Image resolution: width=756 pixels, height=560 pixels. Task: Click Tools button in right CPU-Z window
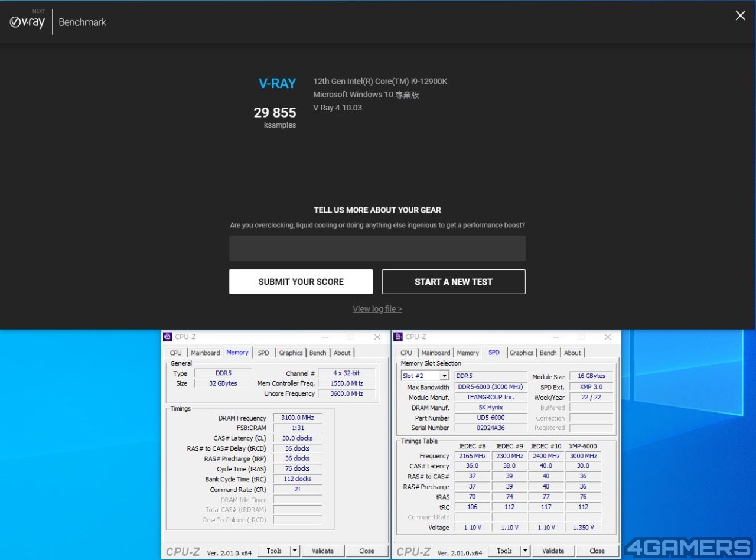point(504,551)
